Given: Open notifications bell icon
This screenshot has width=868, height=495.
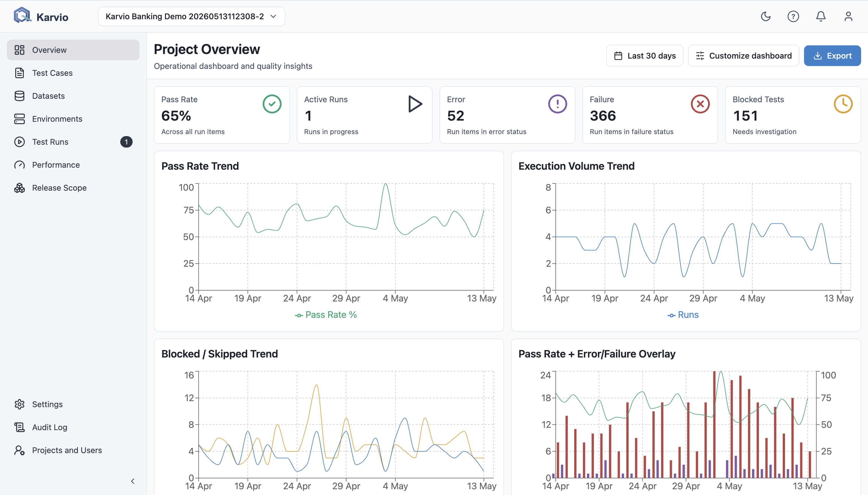Looking at the screenshot, I should pyautogui.click(x=821, y=16).
